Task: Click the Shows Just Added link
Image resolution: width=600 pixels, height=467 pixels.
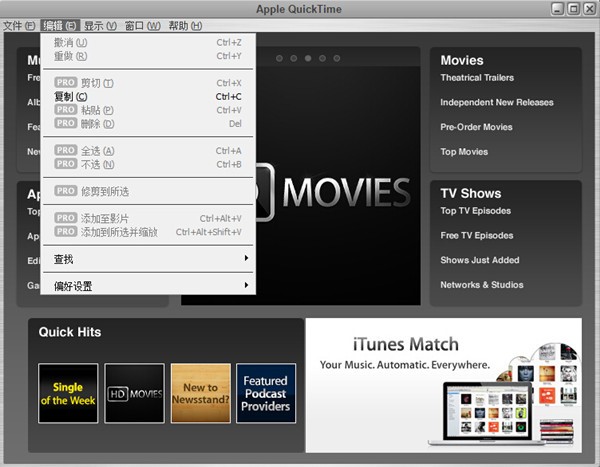Action: [479, 260]
